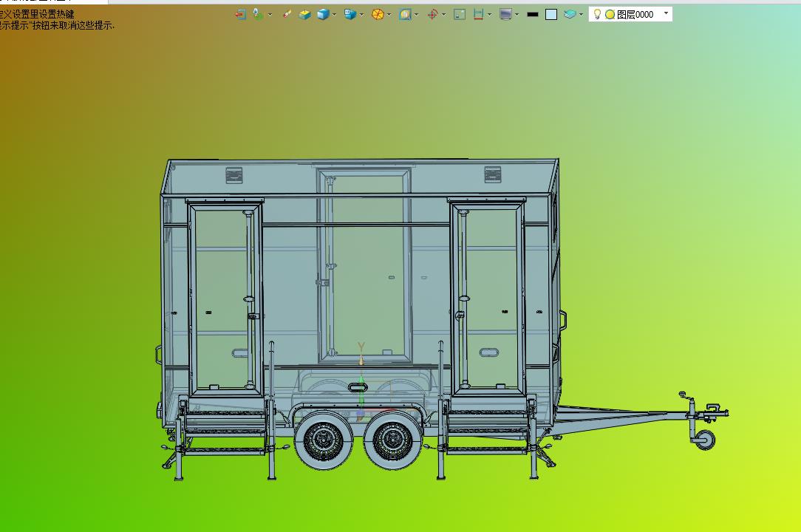Expand dropdown beside red crosshair icon
This screenshot has width=801, height=532.
pyautogui.click(x=443, y=15)
